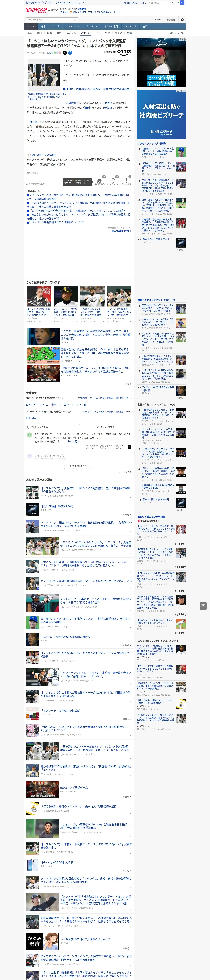Open 西 vs. オ game result
Viewport: 210px width, 980px height.
pyautogui.click(x=69, y=404)
